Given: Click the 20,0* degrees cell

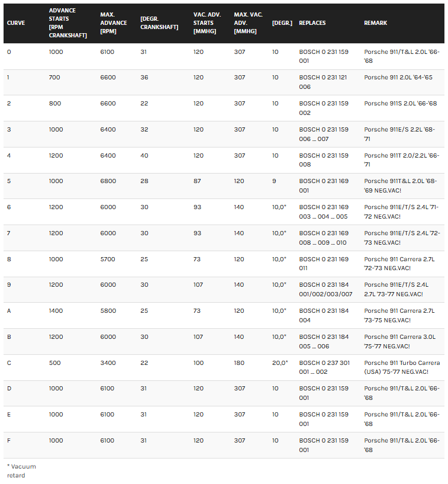Looking at the screenshot, I should point(279,363).
